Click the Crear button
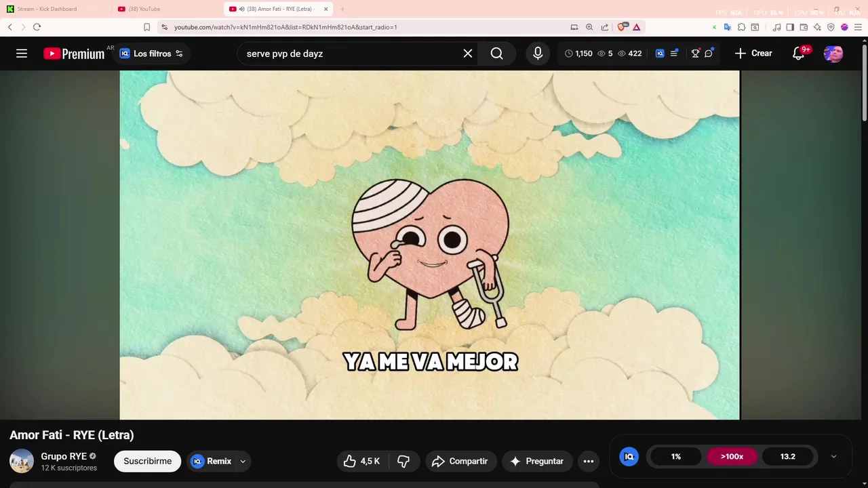The image size is (868, 488). point(753,54)
